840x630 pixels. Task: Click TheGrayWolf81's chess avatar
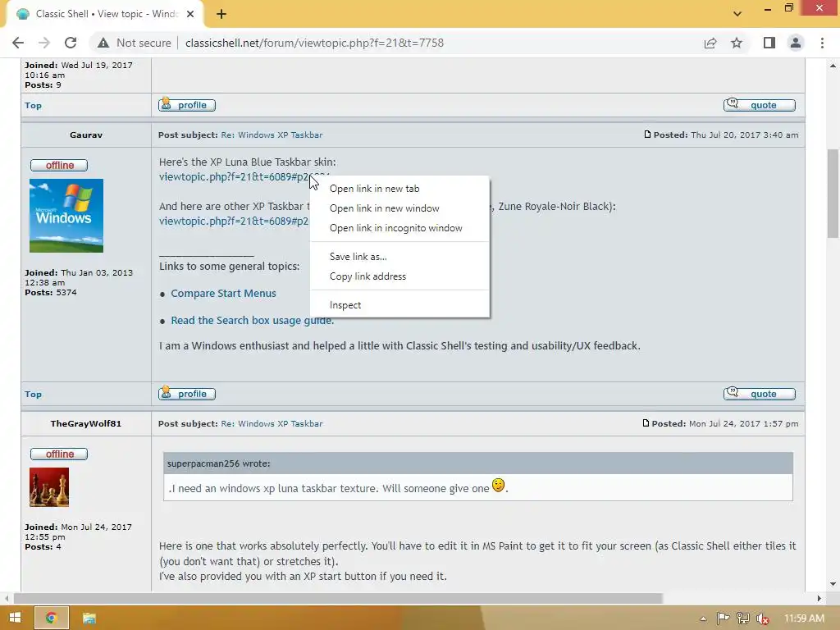click(49, 487)
